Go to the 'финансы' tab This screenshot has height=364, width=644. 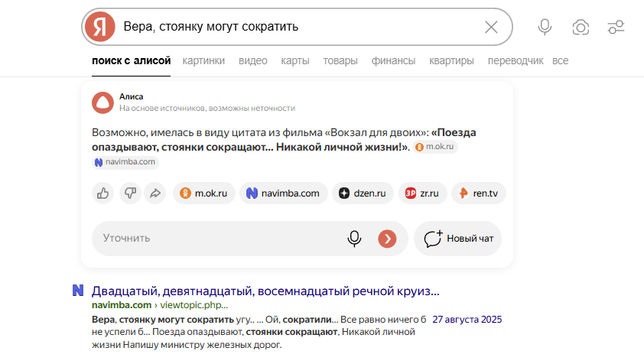[393, 61]
